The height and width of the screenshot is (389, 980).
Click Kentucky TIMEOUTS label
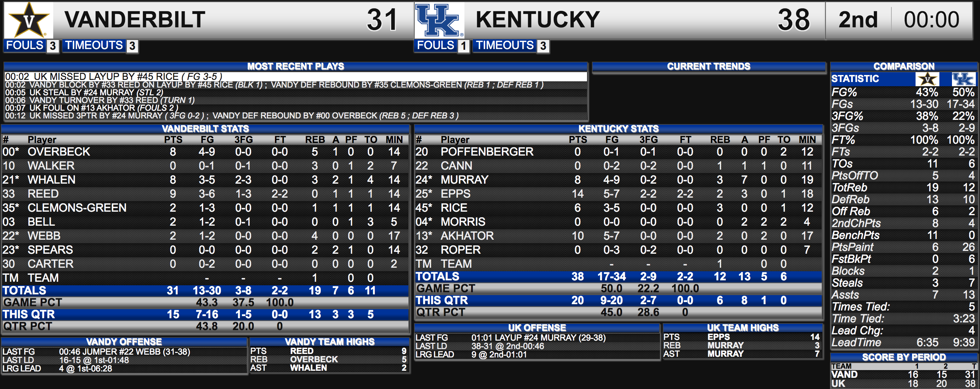click(505, 45)
